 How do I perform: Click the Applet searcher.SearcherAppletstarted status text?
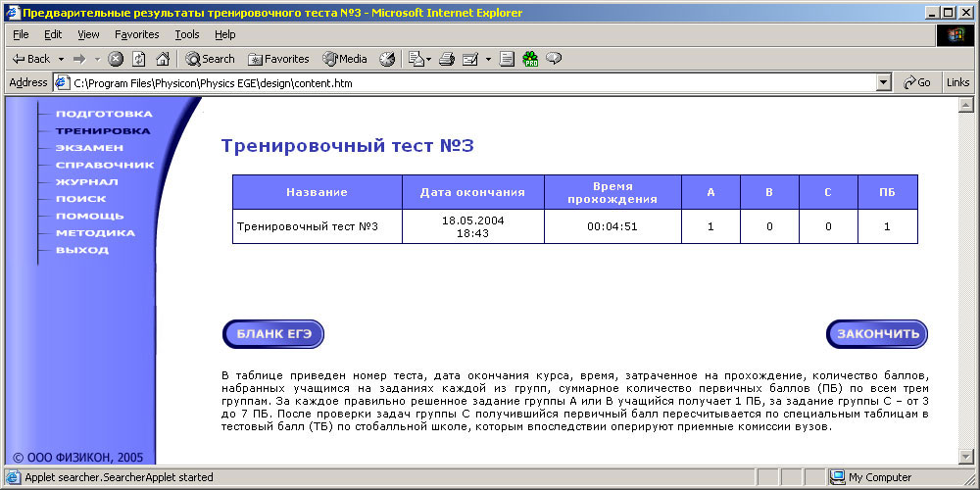[119, 477]
